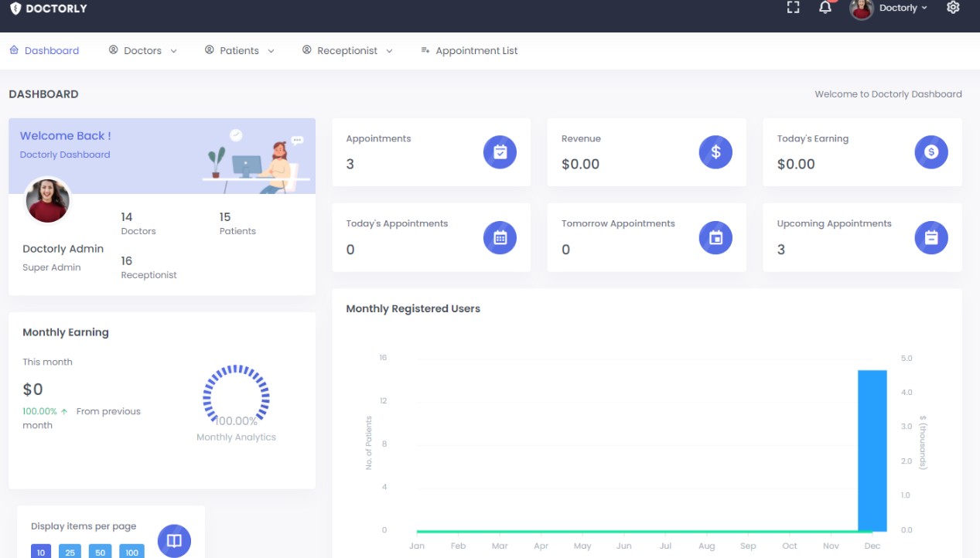The image size is (980, 558).
Task: Set display items per page to 10
Action: [41, 551]
